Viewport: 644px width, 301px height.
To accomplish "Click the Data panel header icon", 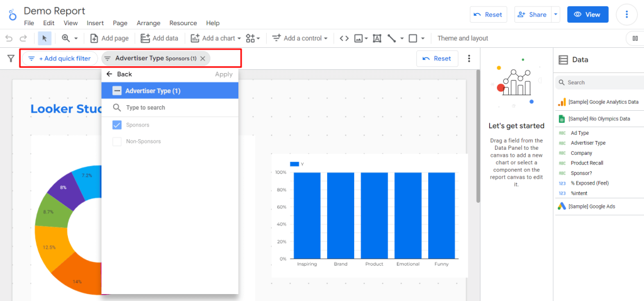I will click(x=563, y=60).
